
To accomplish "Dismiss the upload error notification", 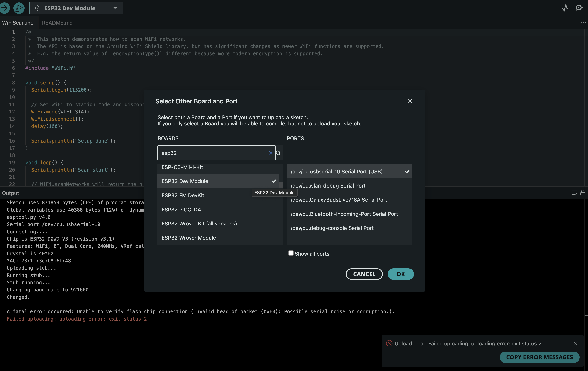I will pyautogui.click(x=575, y=343).
